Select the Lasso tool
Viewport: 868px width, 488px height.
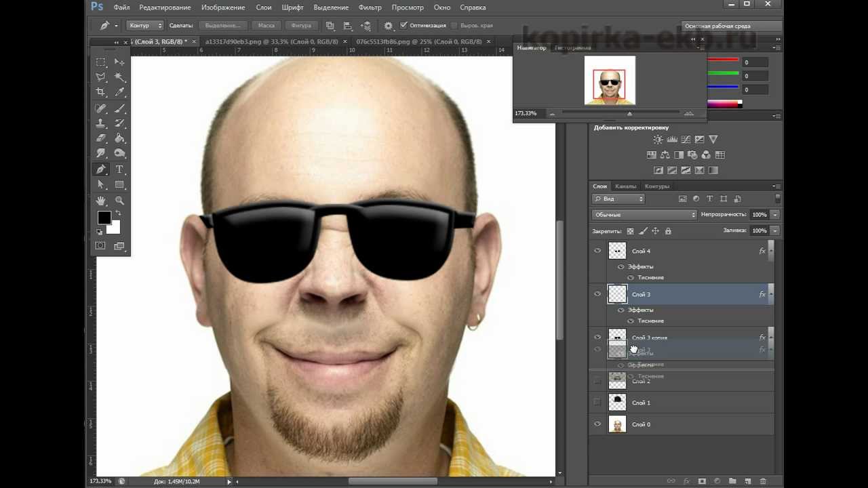101,77
